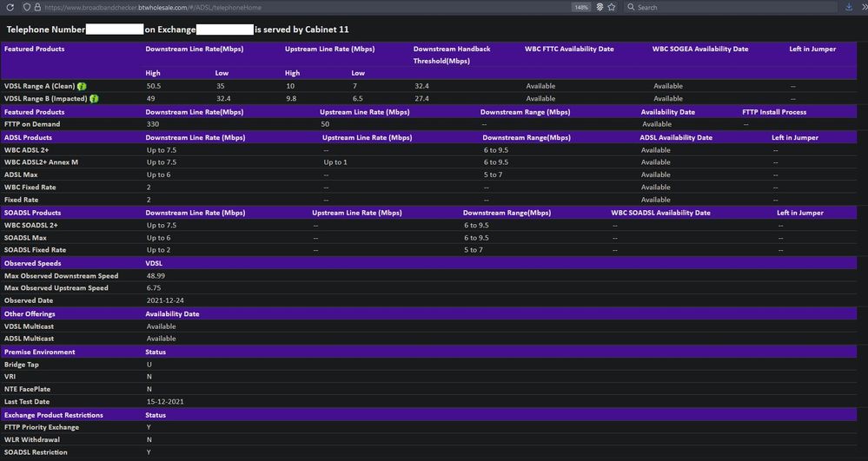The height and width of the screenshot is (461, 868).
Task: Click the 15-12-2021 last test date
Action: click(x=165, y=402)
